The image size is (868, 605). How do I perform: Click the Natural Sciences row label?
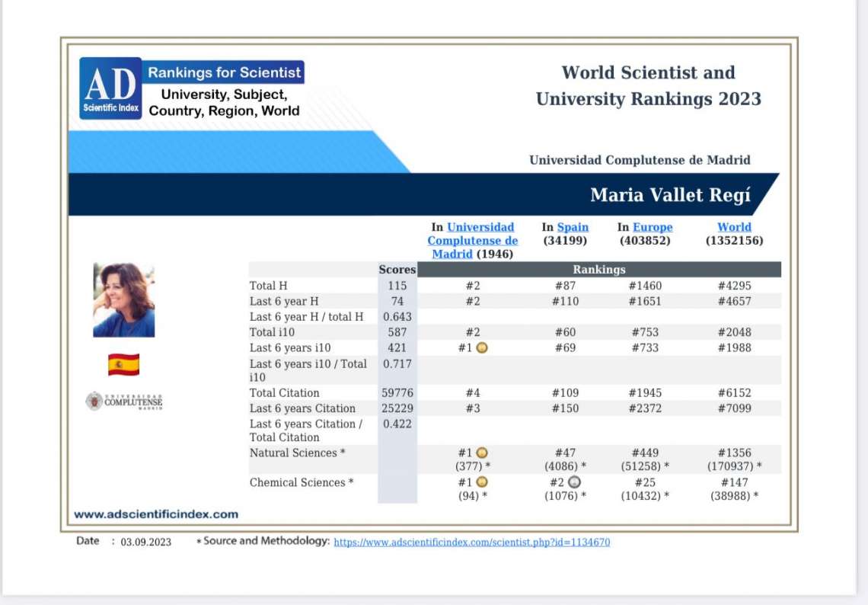tap(297, 453)
